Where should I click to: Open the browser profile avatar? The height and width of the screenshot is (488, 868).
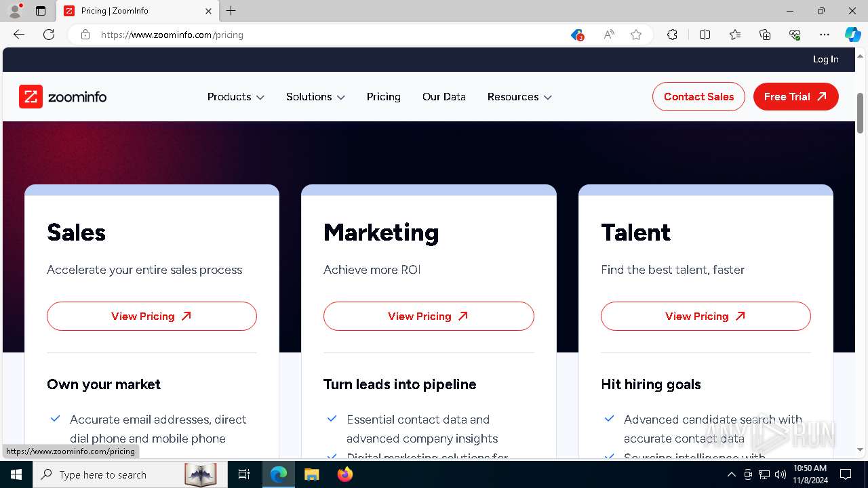pos(15,11)
